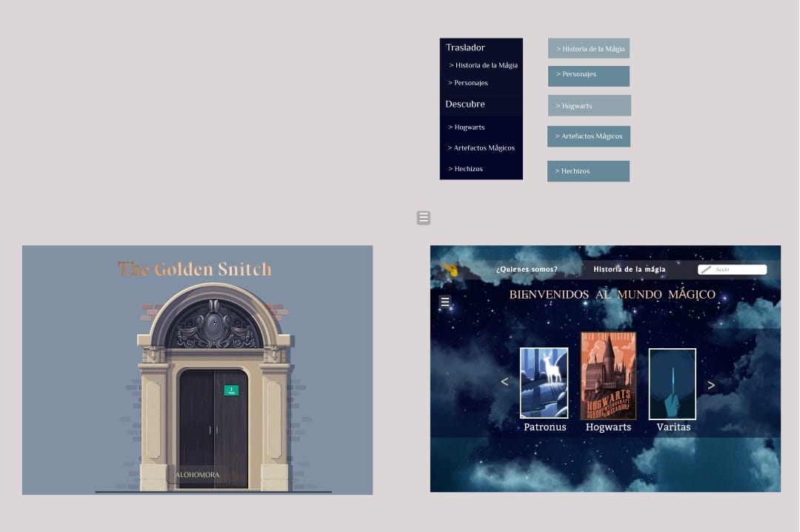800x532 pixels.
Task: Select the Varitas wand thumbnail
Action: 673,384
